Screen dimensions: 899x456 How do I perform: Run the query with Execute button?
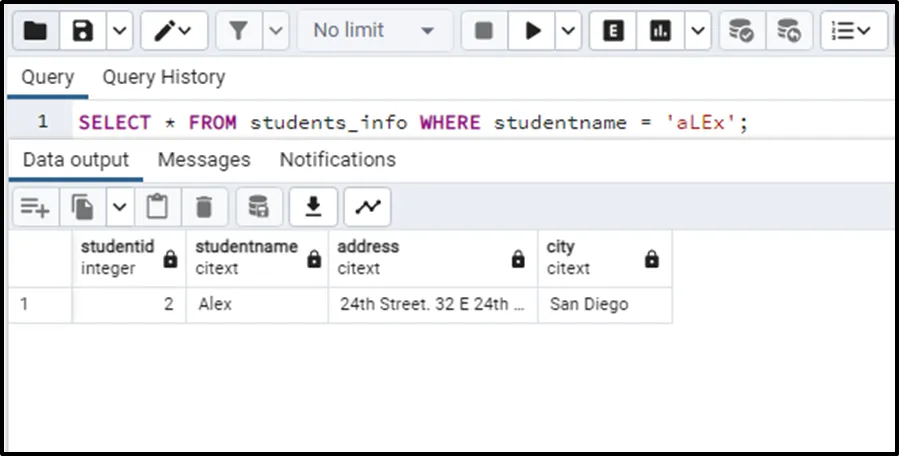(x=533, y=31)
